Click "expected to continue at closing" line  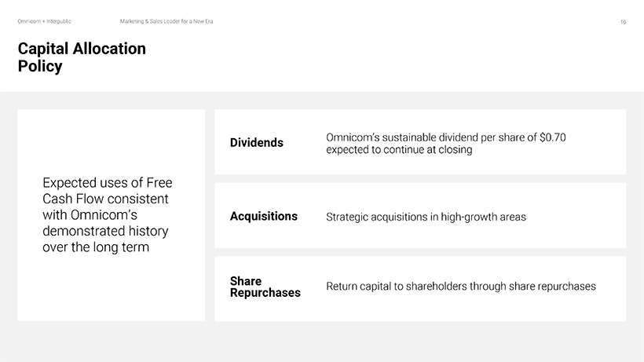[399, 149]
